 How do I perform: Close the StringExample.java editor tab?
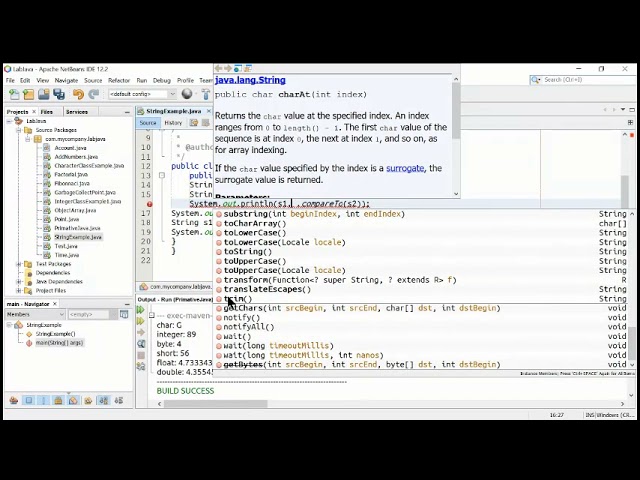(209, 111)
